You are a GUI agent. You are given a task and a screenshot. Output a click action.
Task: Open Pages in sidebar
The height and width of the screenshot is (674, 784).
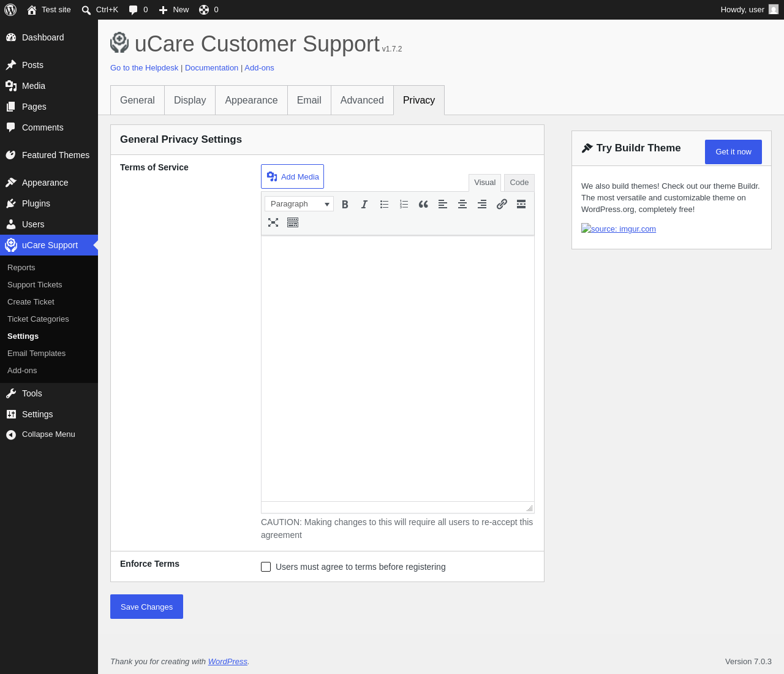[49, 107]
